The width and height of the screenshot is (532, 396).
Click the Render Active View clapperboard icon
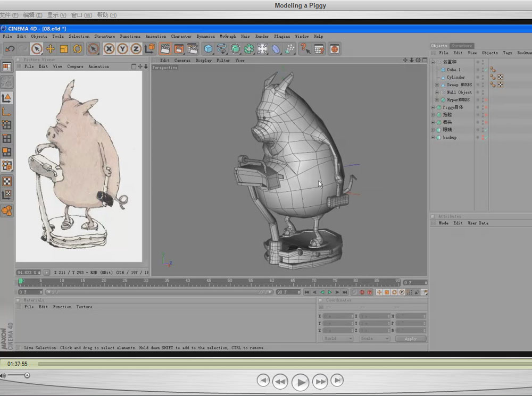165,49
